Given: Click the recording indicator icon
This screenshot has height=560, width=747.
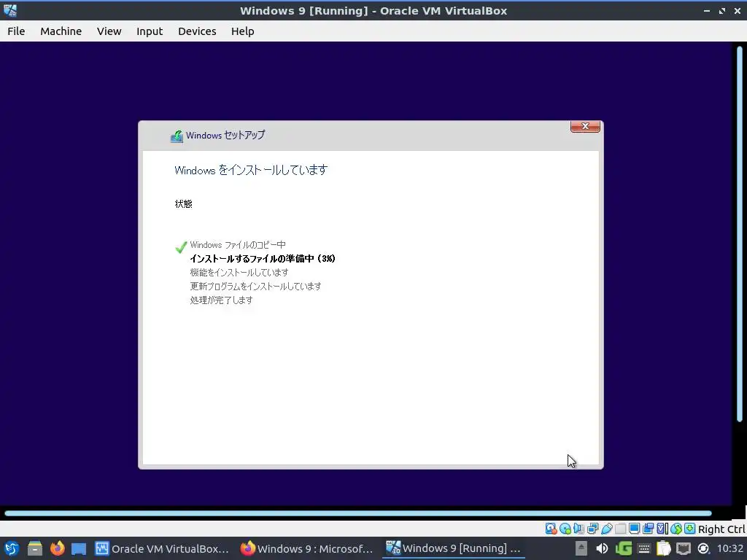Looking at the screenshot, I should pyautogui.click(x=648, y=529).
